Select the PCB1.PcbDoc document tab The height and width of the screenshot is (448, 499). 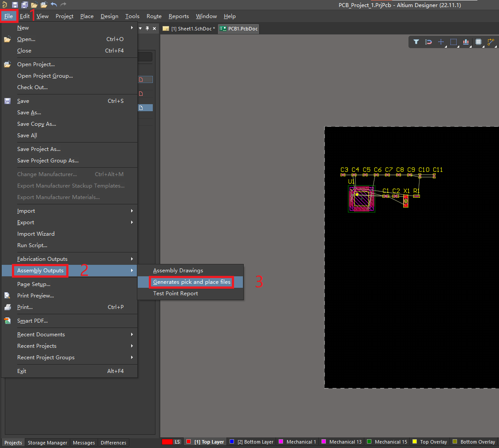point(238,29)
